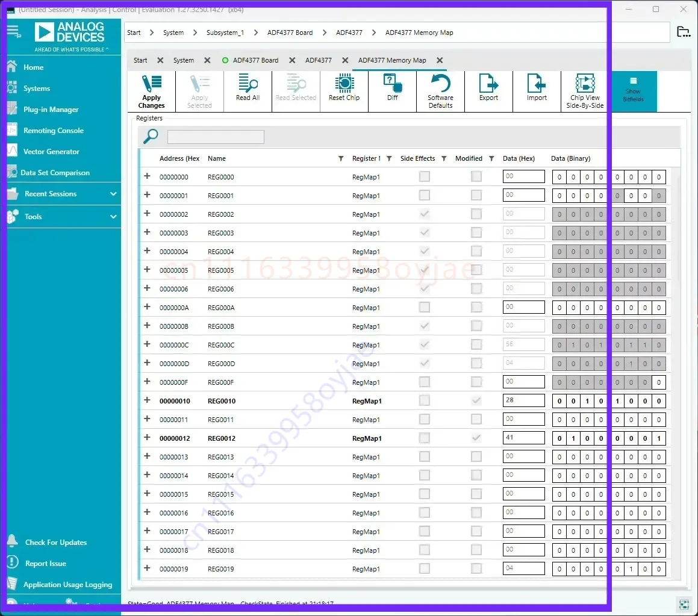This screenshot has height=616, width=698.
Task: Expand register row REG0010
Action: (147, 400)
